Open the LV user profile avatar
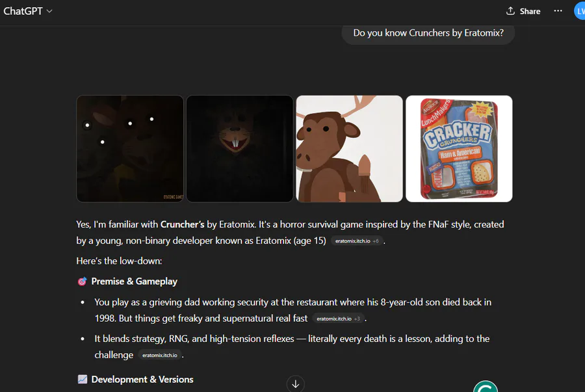 (x=580, y=11)
